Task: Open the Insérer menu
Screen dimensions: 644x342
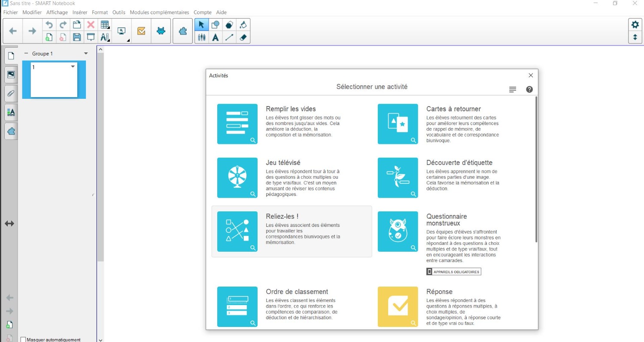Action: click(x=80, y=12)
